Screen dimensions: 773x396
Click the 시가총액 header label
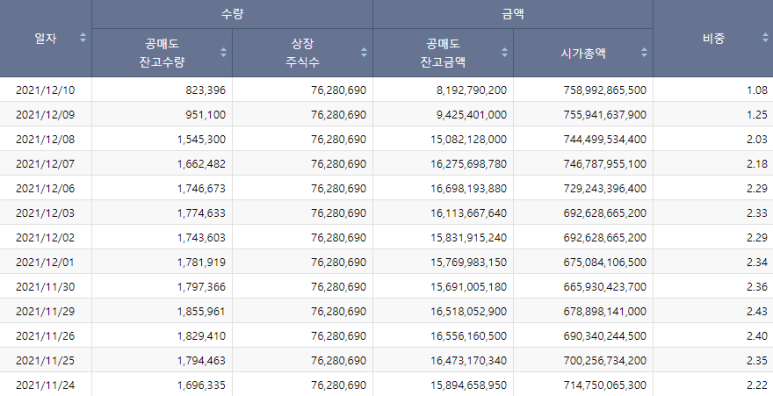[583, 53]
